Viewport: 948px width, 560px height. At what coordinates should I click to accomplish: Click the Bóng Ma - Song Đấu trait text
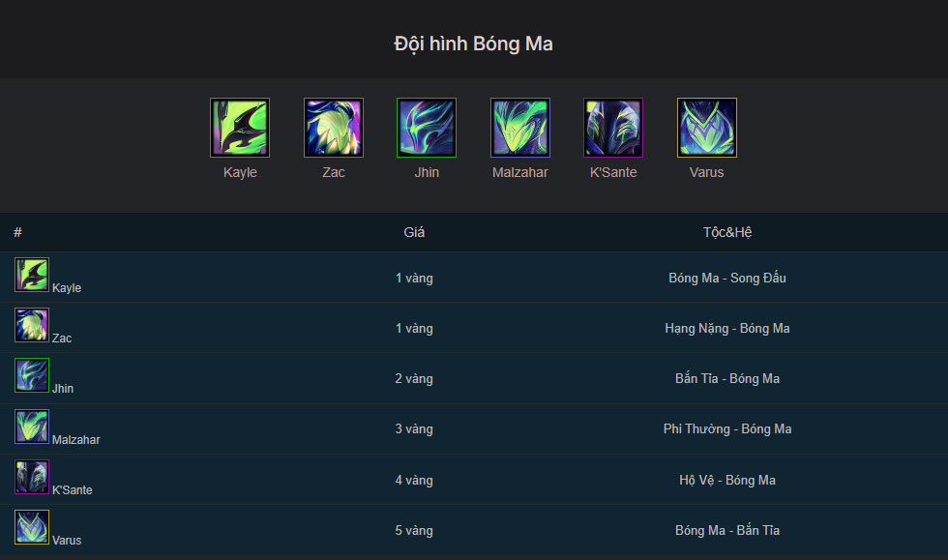tap(727, 279)
